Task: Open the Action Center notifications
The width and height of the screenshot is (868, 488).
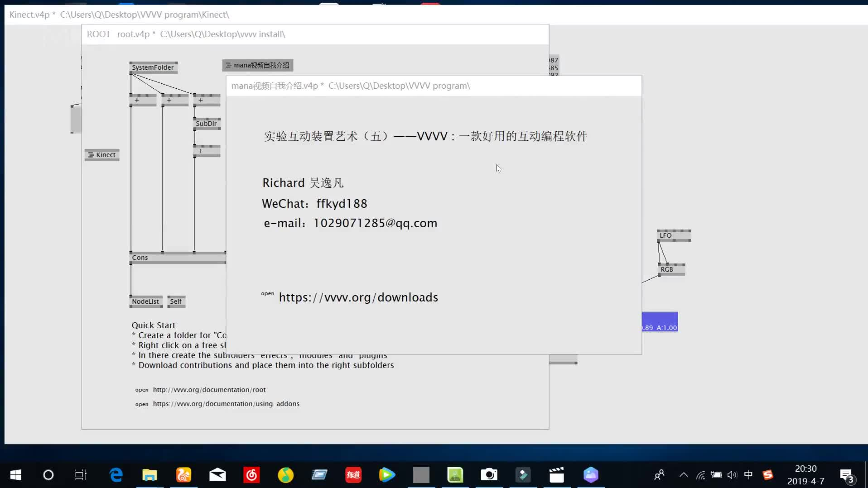Action: [x=847, y=475]
